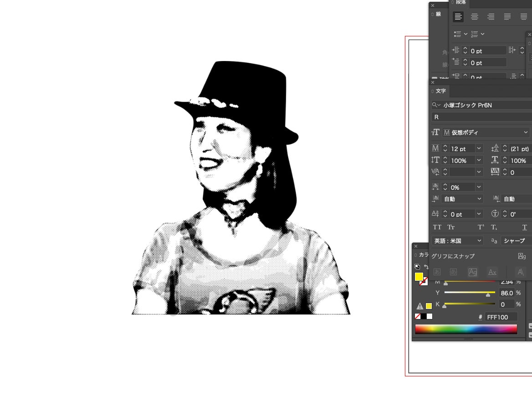Click the FFF100 hex color field
The height and width of the screenshot is (410, 532).
[x=501, y=317]
